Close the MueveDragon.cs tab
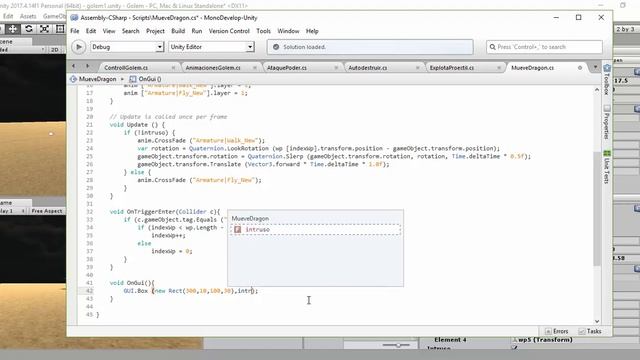 pyautogui.click(x=580, y=68)
